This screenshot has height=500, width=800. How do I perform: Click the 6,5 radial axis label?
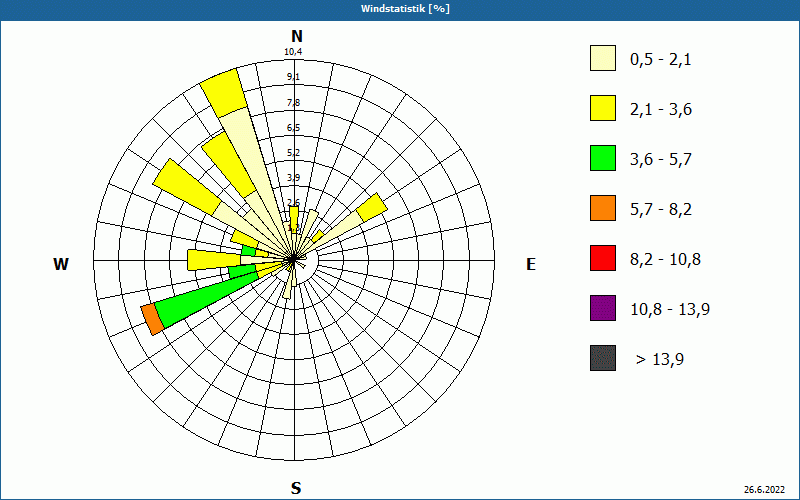293,128
